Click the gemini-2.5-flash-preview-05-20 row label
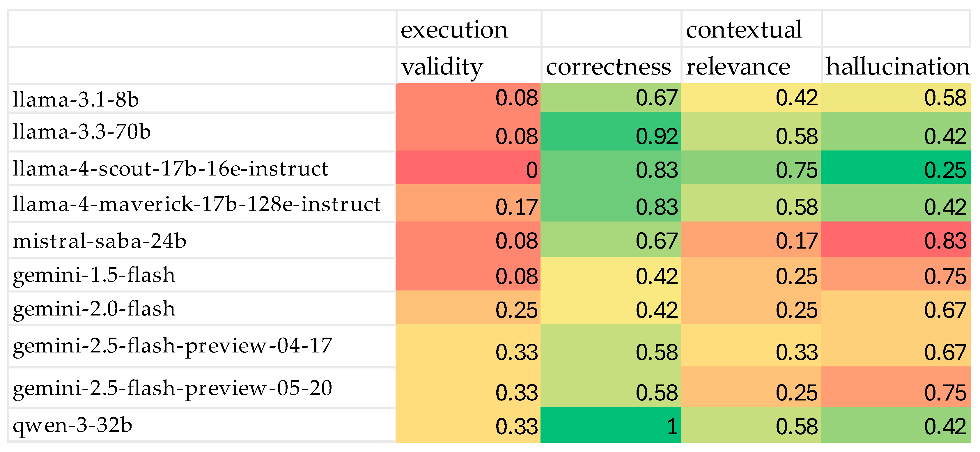This screenshot has height=452, width=980. click(x=172, y=388)
